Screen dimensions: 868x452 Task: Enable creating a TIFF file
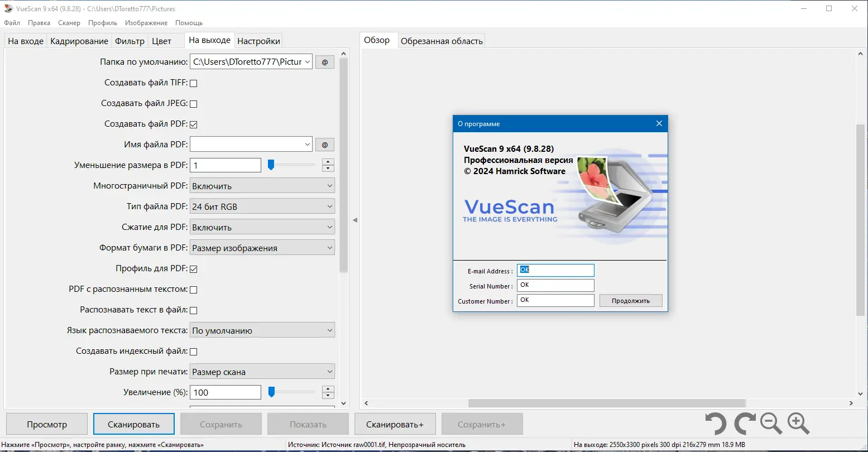[193, 83]
